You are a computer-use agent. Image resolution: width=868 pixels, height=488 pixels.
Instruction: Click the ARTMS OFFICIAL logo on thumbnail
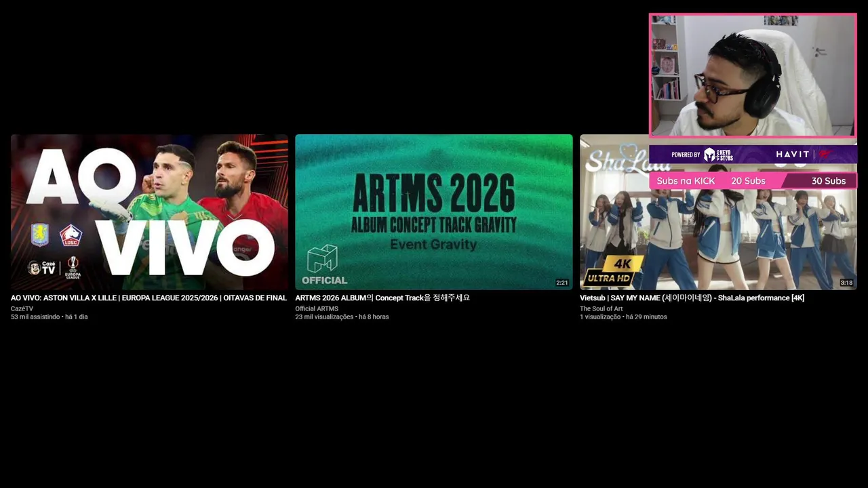click(324, 264)
